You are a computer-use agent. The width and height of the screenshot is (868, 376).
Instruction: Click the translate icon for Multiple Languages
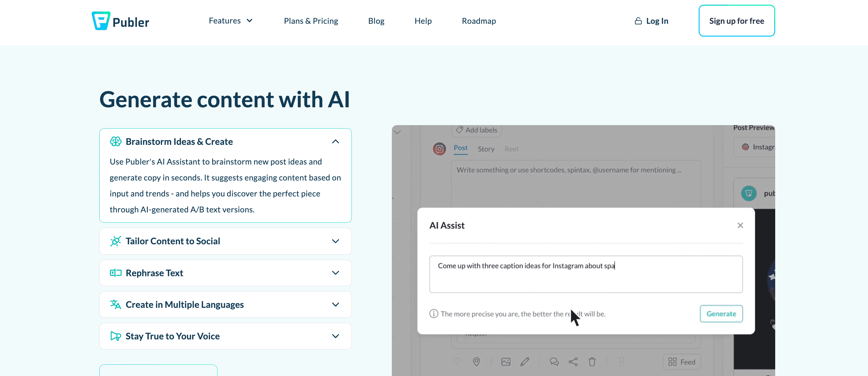coord(116,304)
